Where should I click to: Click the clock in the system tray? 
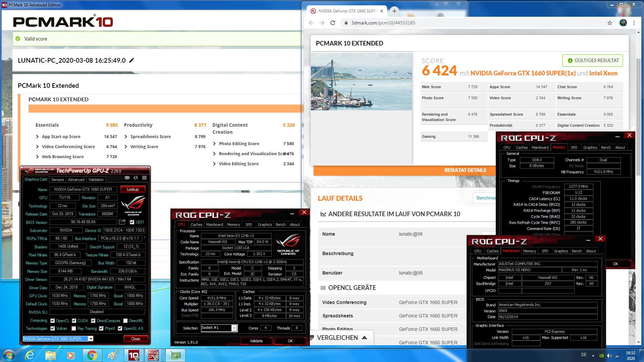coord(631,356)
